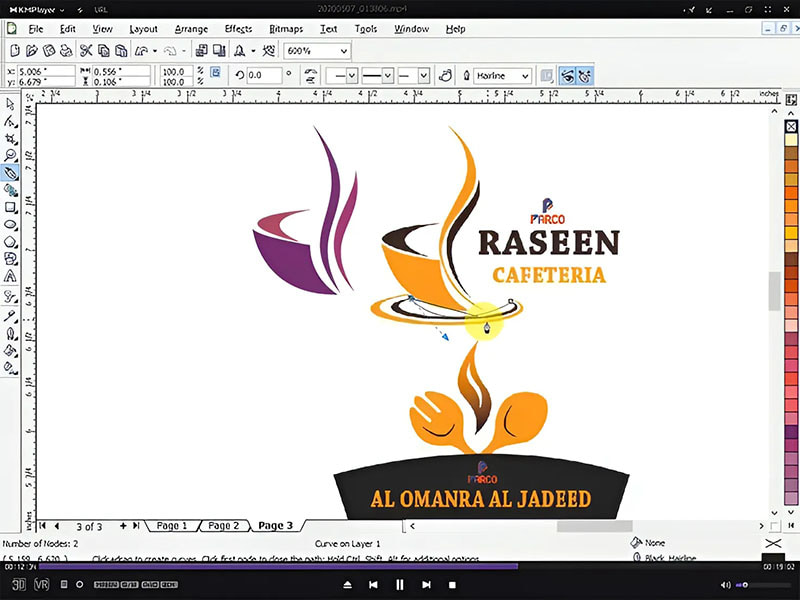Pause the video playback
This screenshot has height=600, width=800.
click(x=399, y=585)
